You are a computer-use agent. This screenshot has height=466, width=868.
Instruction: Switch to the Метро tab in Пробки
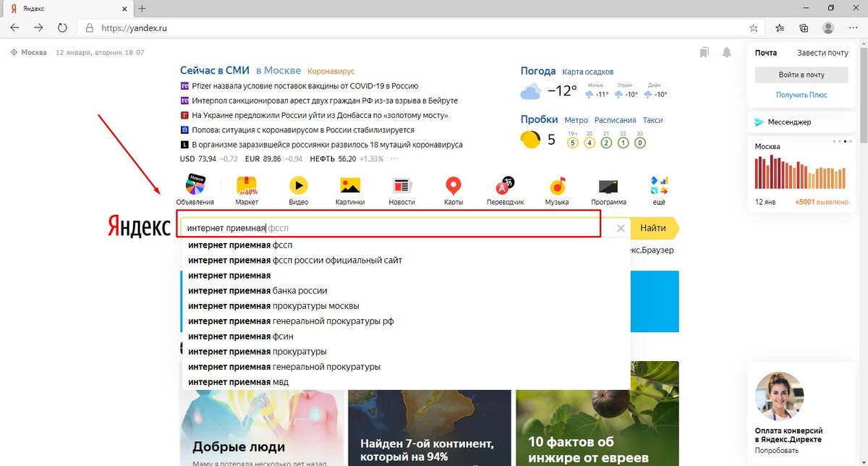click(576, 120)
